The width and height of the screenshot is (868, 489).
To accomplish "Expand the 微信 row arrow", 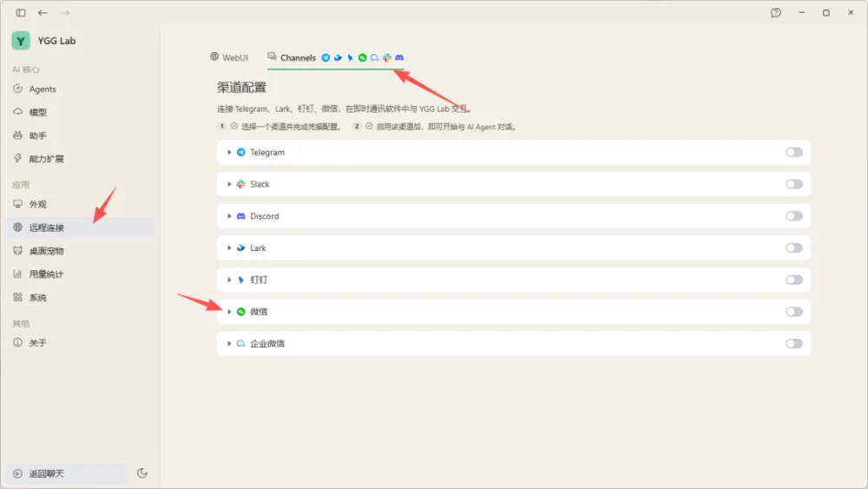I will point(229,311).
